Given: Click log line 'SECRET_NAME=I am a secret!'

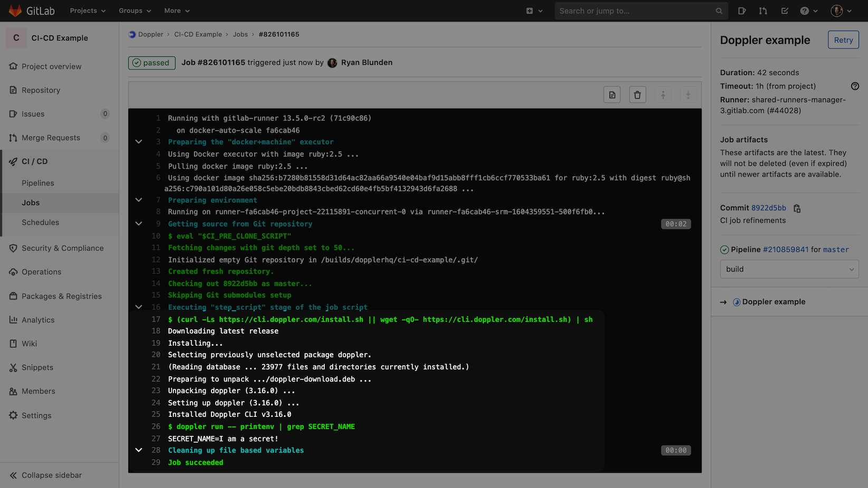Looking at the screenshot, I should (x=223, y=438).
